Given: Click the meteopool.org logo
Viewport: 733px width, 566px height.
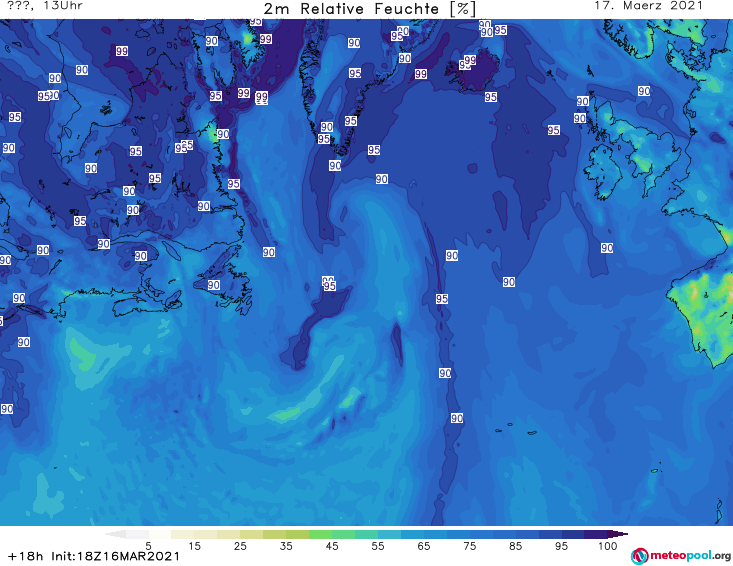Looking at the screenshot, I should tap(681, 556).
